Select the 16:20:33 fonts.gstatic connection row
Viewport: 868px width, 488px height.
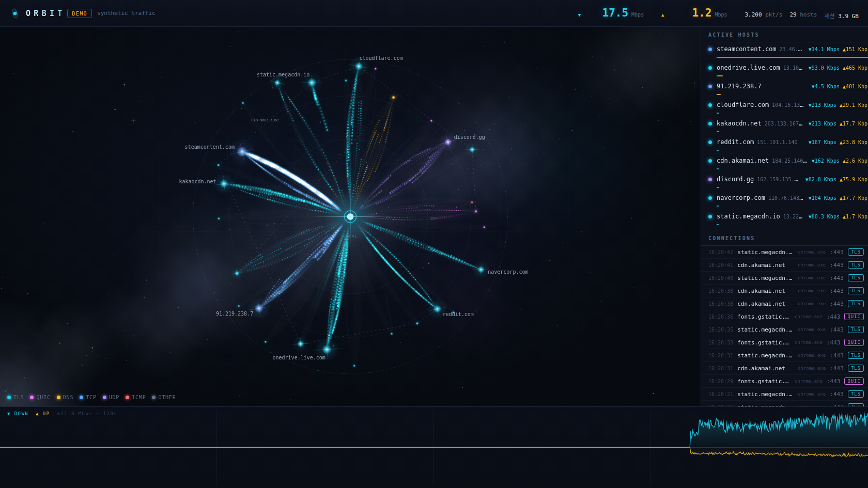point(784,342)
